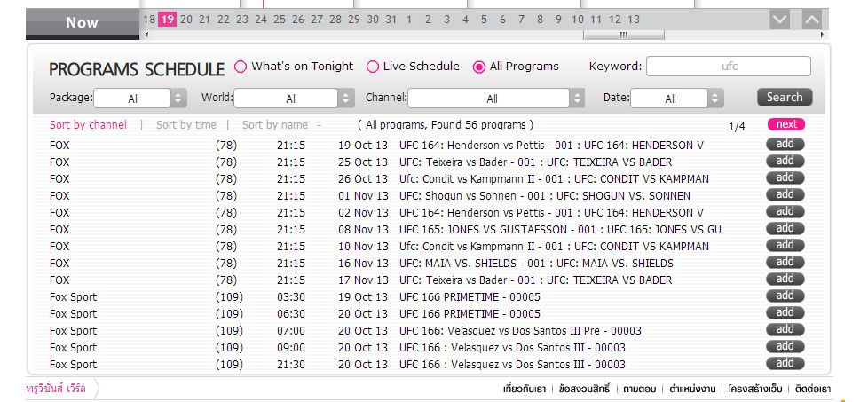The image size is (868, 402).
Task: Click UFC 165: JONES VS GUSTAFSSON title
Action: coord(560,230)
